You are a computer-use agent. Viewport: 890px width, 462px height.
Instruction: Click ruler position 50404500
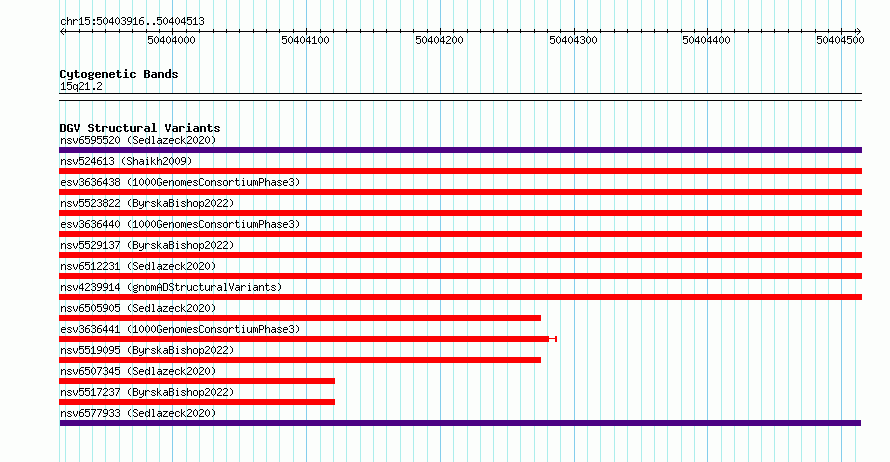(x=841, y=40)
